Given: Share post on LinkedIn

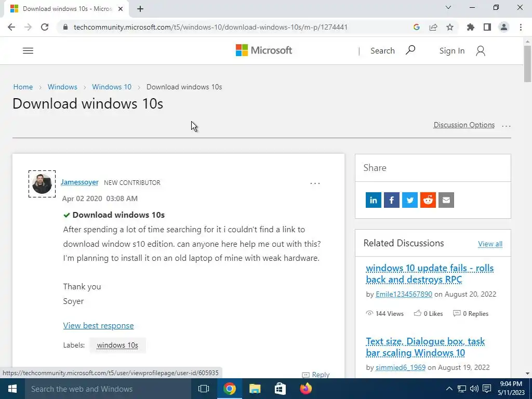Looking at the screenshot, I should point(373,200).
